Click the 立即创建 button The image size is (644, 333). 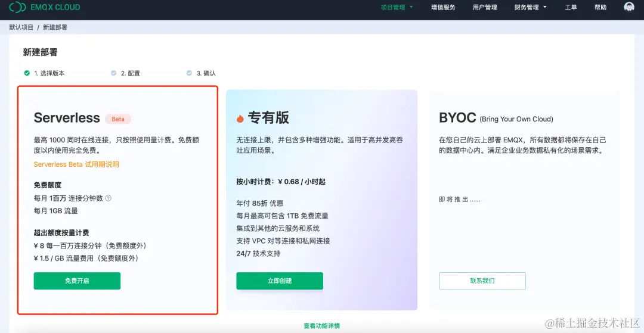[x=280, y=281]
